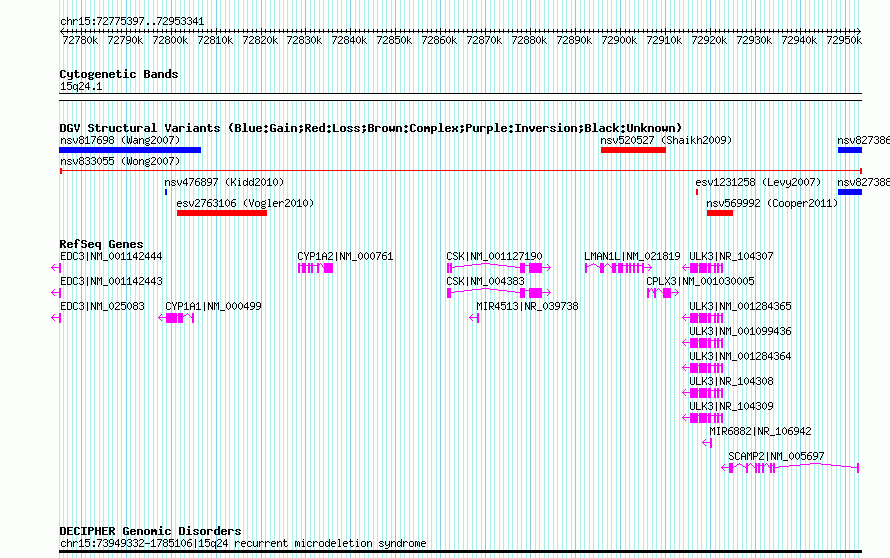This screenshot has width=890, height=558.
Task: Click the CPLX3 NM_001030005 gene glyph
Action: [663, 293]
